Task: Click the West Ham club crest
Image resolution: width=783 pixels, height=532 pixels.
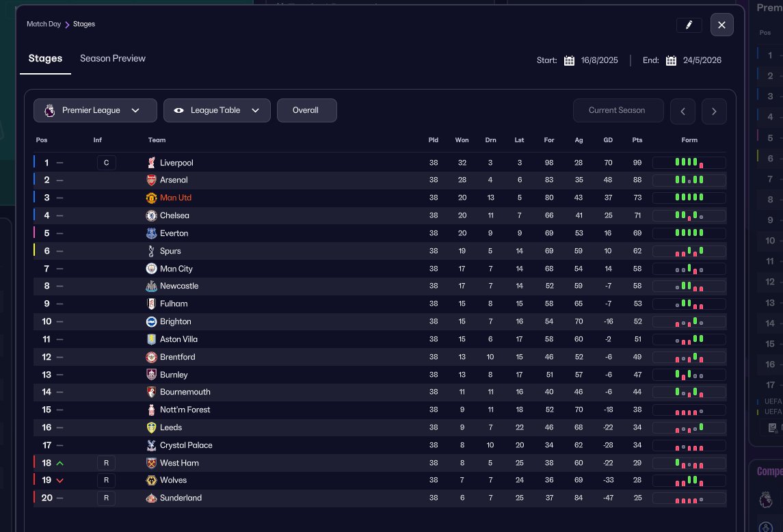Action: (x=151, y=463)
